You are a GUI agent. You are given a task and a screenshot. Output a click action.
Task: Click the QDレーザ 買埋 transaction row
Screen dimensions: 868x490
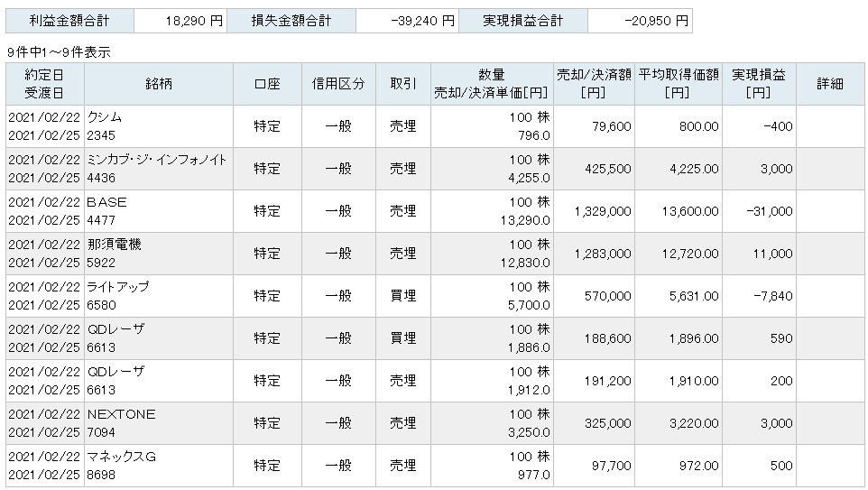coord(435,338)
